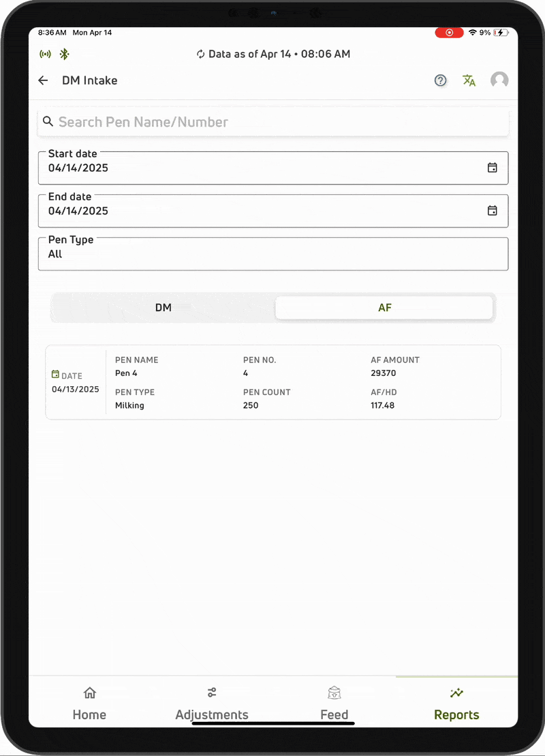Go to the Home tab
This screenshot has width=545, height=756.
pos(89,704)
